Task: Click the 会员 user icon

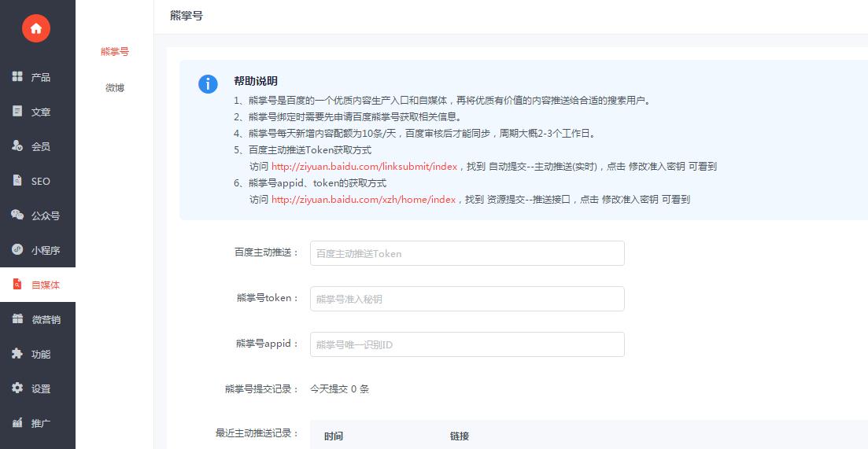Action: pos(18,146)
